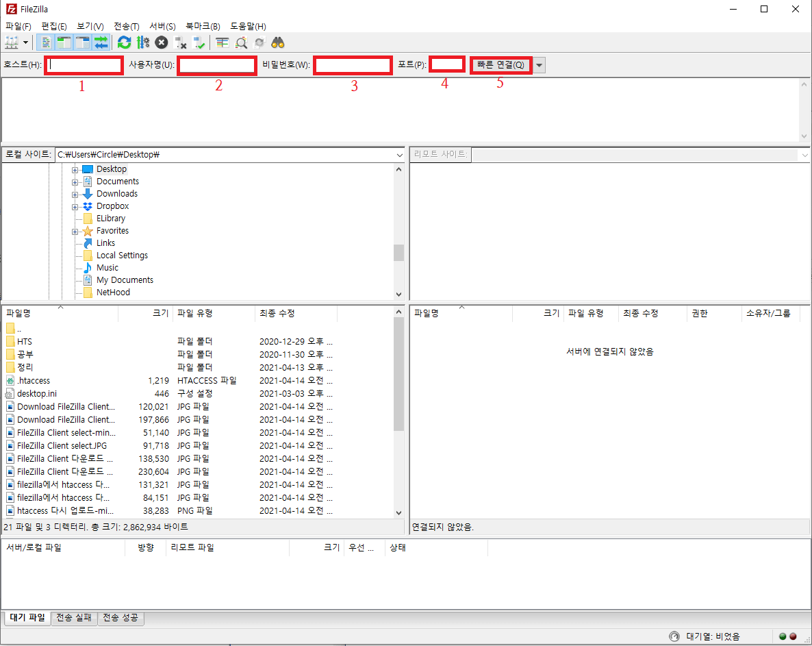Image resolution: width=812 pixels, height=646 pixels.
Task: Select the Local Settings folder
Action: 122,256
